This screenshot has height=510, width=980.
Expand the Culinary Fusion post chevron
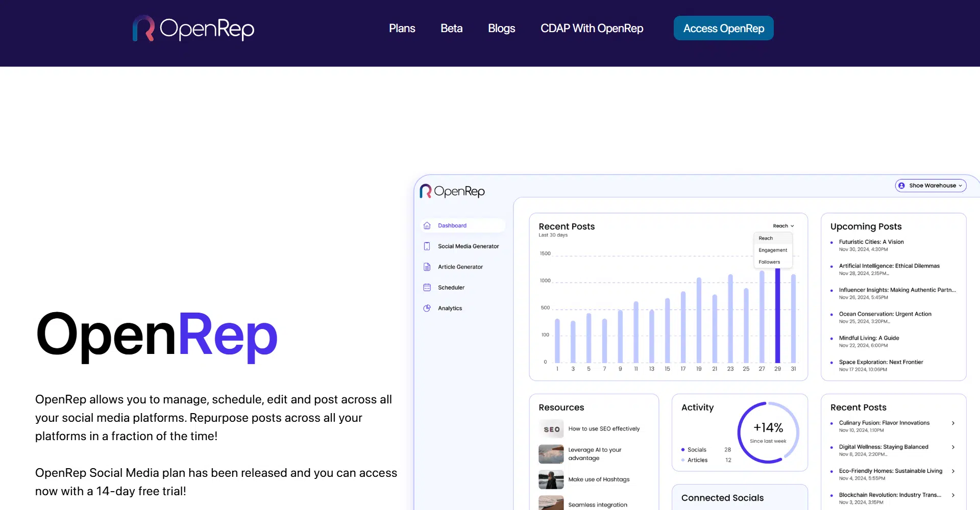click(953, 423)
